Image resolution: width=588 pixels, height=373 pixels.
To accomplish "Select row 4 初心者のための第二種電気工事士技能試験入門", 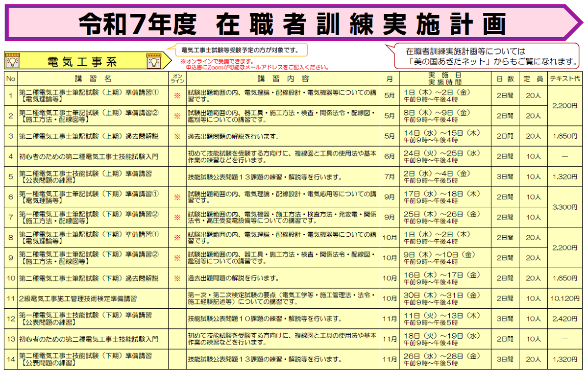I will 89,156.
